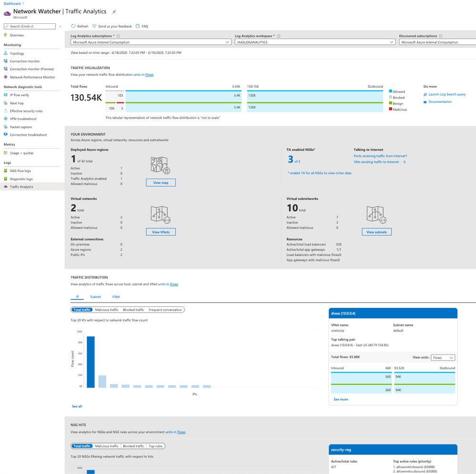Image resolution: width=476 pixels, height=474 pixels.
Task: Click the Allowed legend color swatch
Action: pyautogui.click(x=390, y=91)
